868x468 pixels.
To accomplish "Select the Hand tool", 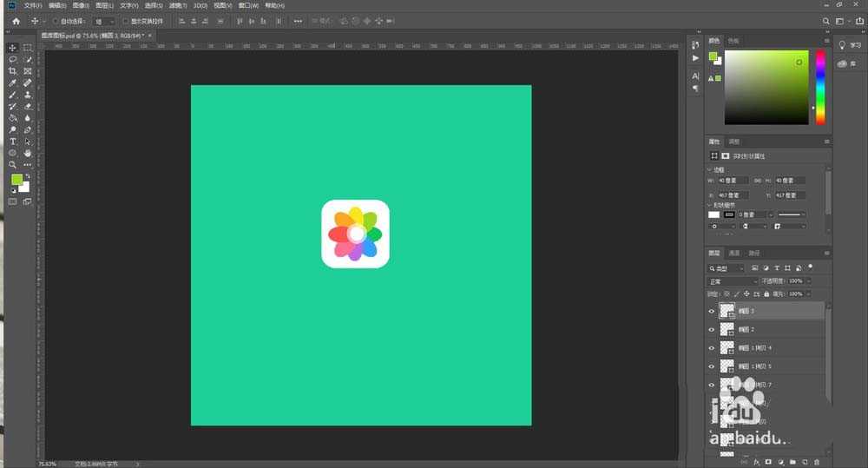I will (x=28, y=153).
